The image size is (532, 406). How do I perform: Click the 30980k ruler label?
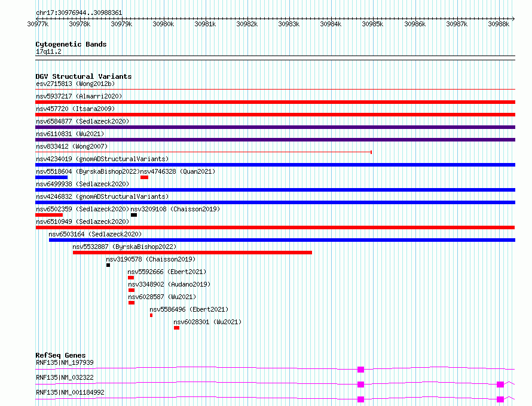pyautogui.click(x=163, y=24)
